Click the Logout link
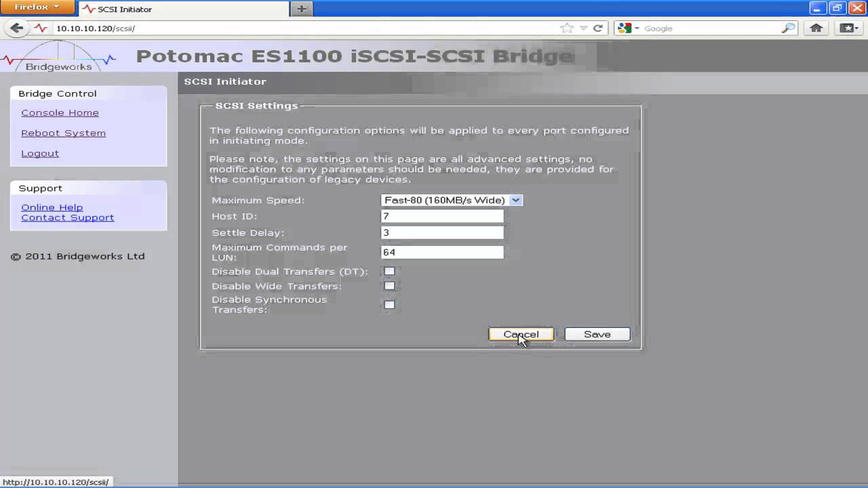This screenshot has width=868, height=488. coord(40,153)
